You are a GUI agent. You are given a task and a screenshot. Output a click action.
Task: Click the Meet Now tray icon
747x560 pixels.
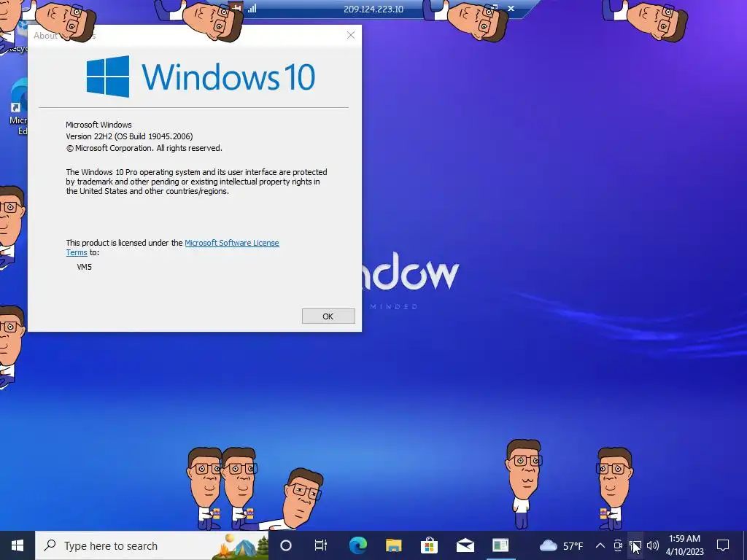tap(618, 545)
